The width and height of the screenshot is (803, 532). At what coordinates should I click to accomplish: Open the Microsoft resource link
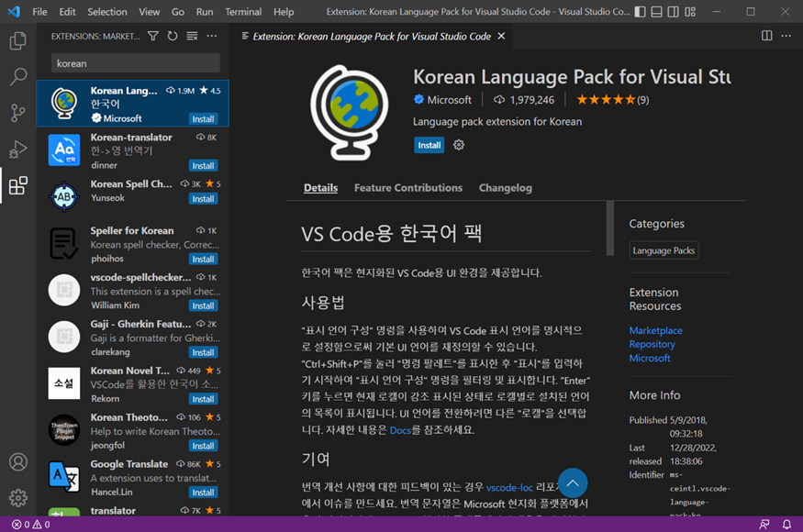tap(650, 358)
